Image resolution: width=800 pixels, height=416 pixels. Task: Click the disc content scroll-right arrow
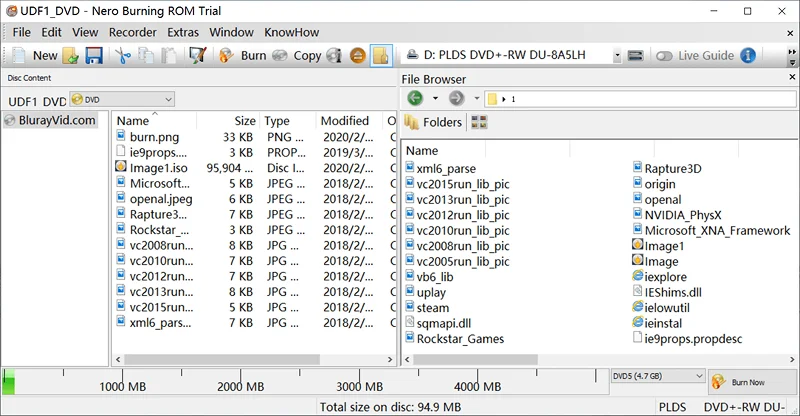pyautogui.click(x=390, y=359)
